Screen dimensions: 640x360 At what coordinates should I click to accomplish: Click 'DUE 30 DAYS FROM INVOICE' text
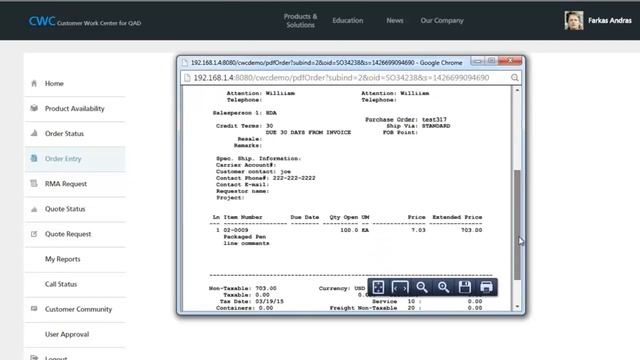(308, 132)
